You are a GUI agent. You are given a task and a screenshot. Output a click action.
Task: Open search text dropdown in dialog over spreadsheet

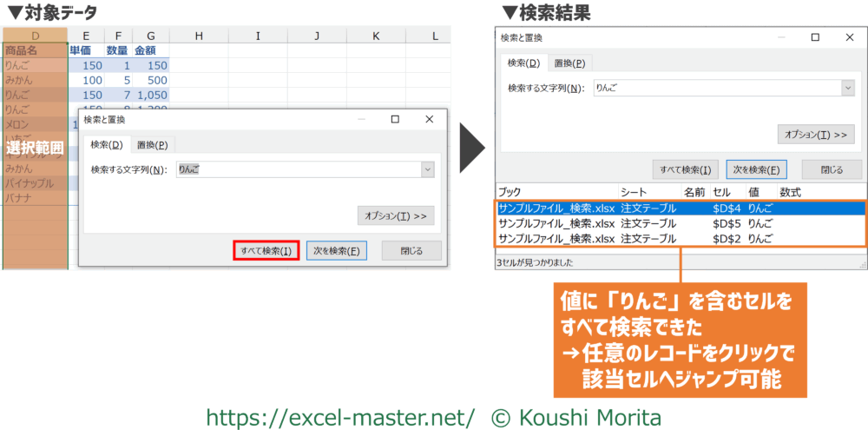click(x=426, y=169)
